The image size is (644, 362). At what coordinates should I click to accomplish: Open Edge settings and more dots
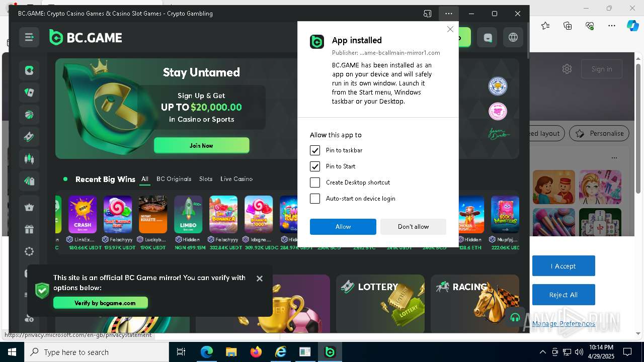pyautogui.click(x=612, y=26)
